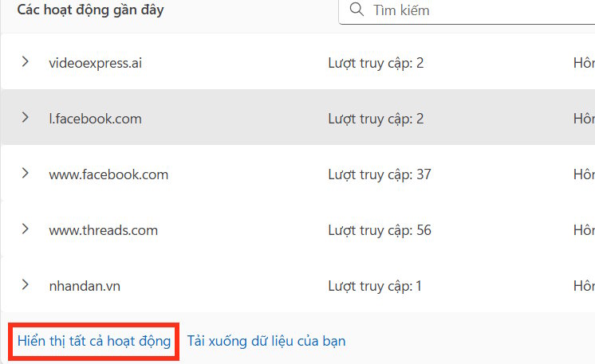Click Lượt truy cập: 37 value
This screenshot has height=364, width=595.
point(380,174)
